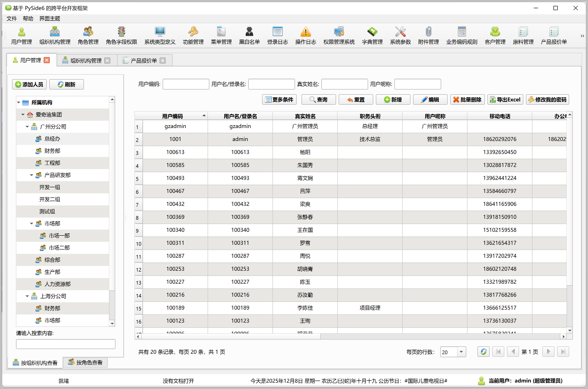
Task: Click the 导出Excel button
Action: [x=505, y=99]
